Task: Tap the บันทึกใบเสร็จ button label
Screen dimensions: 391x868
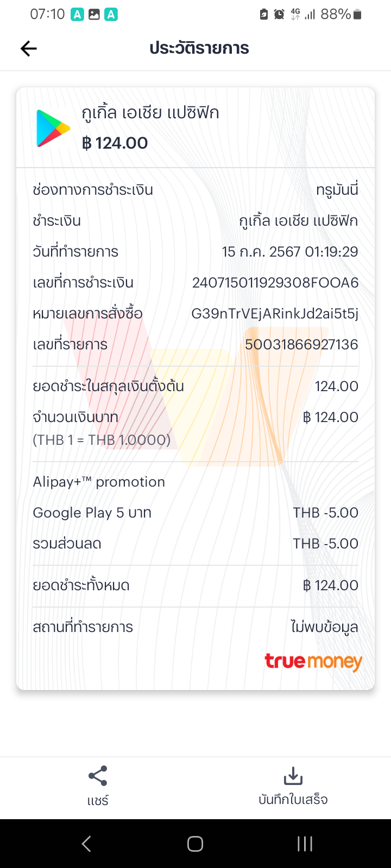Action: click(293, 800)
